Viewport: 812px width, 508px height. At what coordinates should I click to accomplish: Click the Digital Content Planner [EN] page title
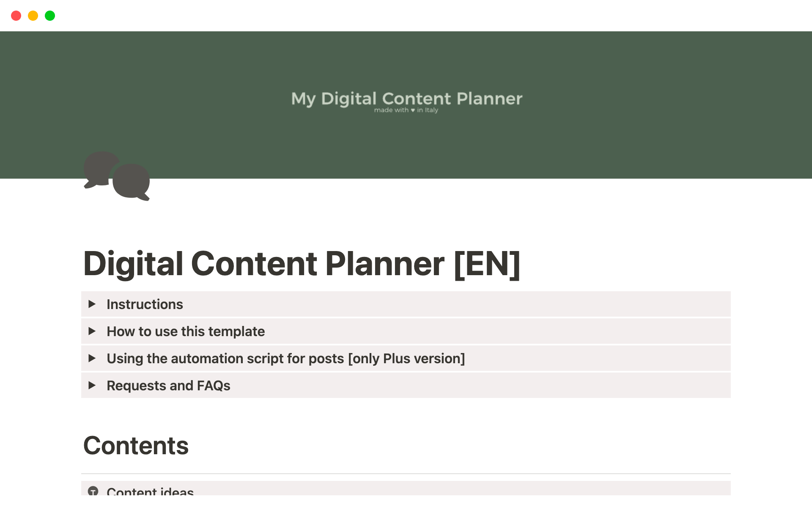click(302, 264)
